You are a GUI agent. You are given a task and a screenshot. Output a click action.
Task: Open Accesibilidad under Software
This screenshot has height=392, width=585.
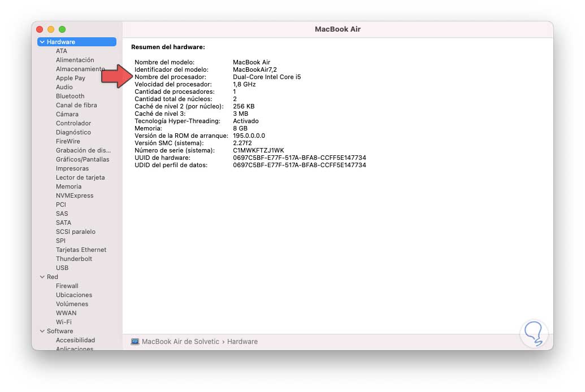[x=75, y=340]
